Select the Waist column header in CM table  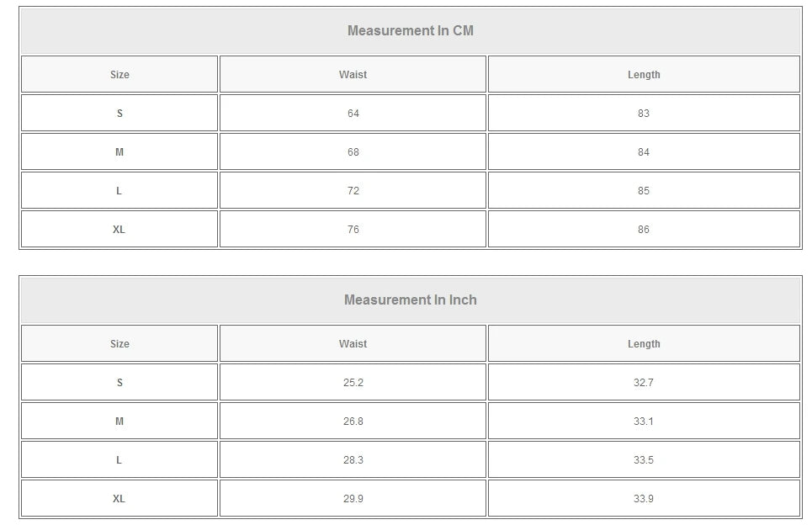click(353, 75)
